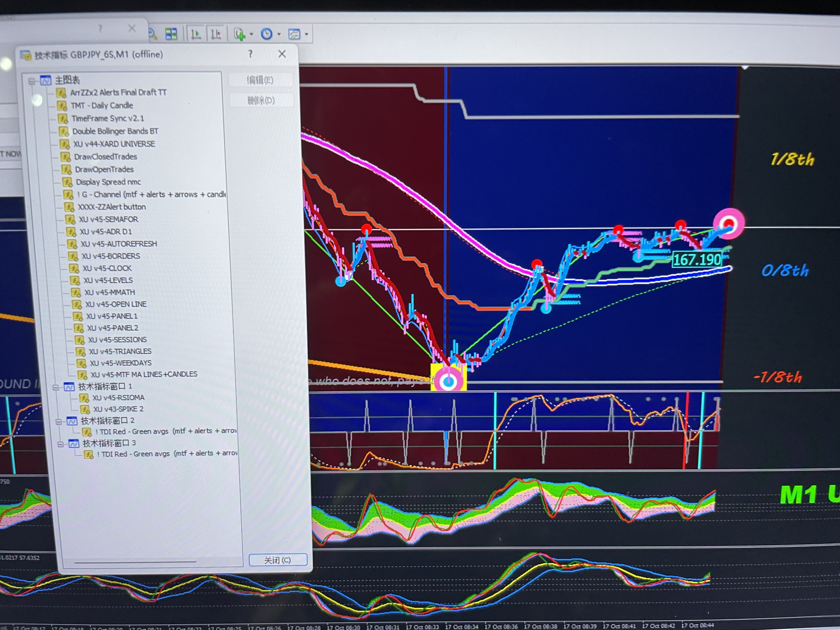
Task: Click the 删除(D) delete button
Action: click(261, 101)
